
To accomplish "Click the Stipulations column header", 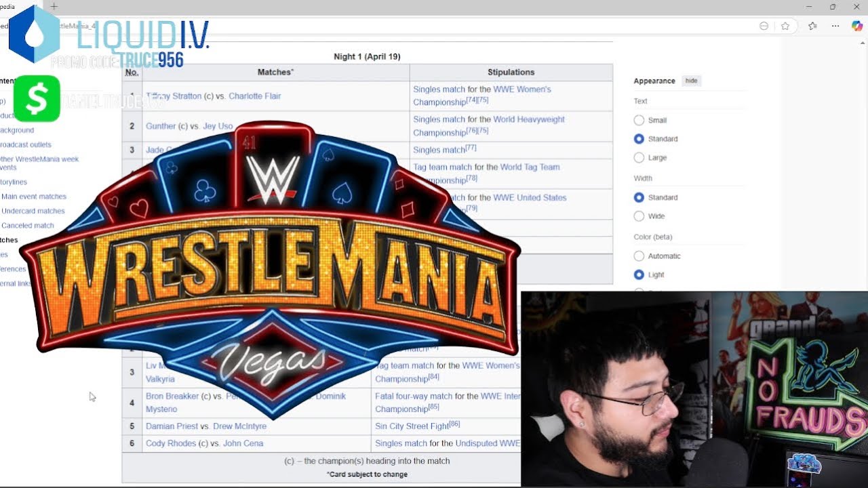I will click(511, 73).
